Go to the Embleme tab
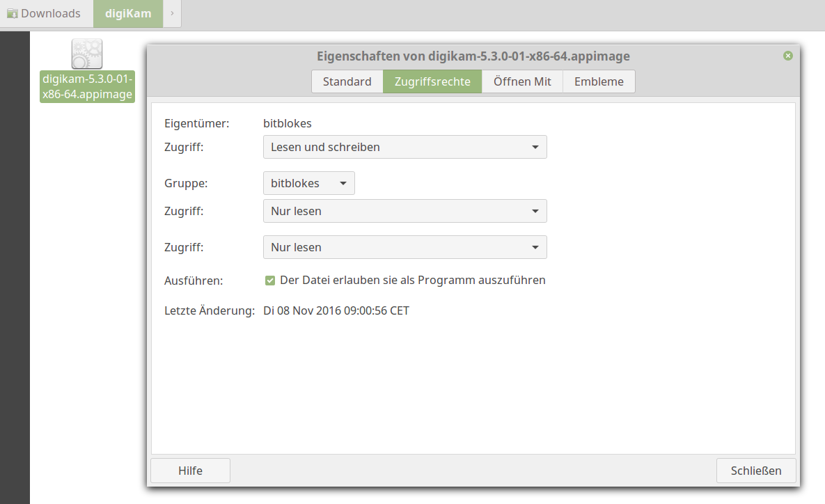 point(599,81)
